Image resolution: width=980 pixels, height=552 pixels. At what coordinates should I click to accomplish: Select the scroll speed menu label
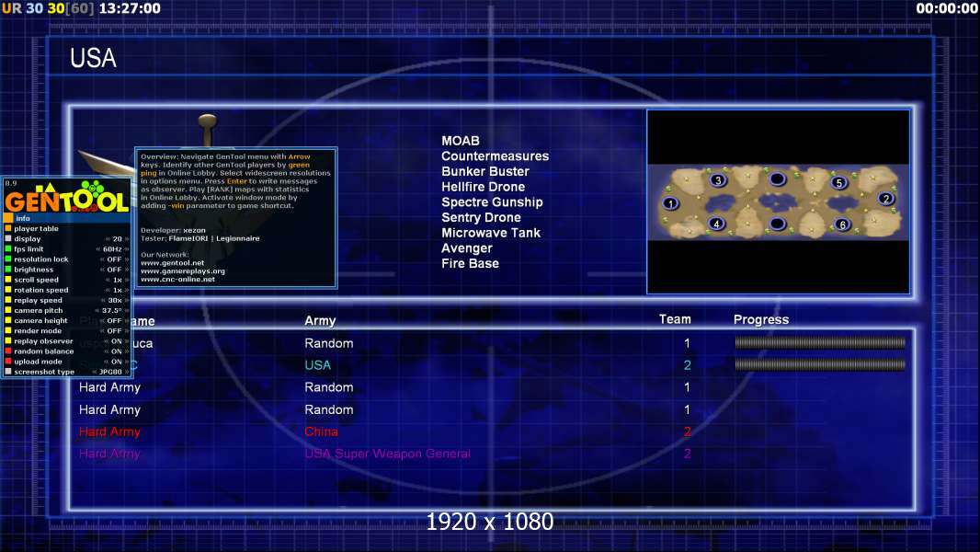click(36, 280)
